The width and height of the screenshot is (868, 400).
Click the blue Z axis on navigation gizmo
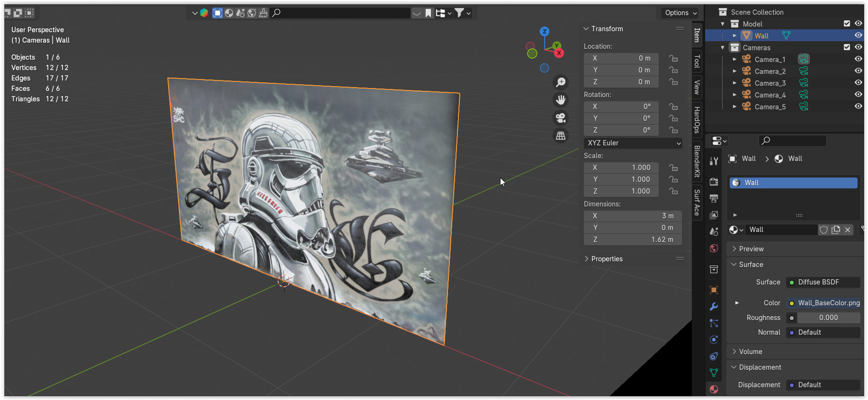(545, 31)
